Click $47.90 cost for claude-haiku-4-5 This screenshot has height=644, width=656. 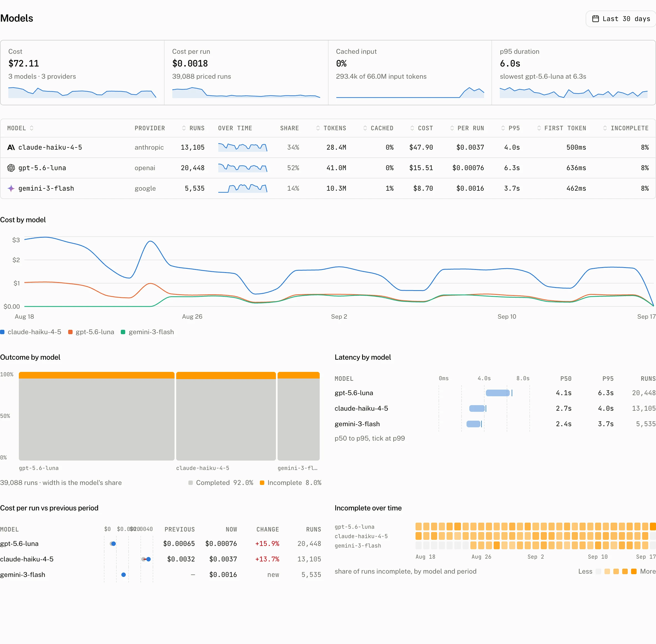421,147
